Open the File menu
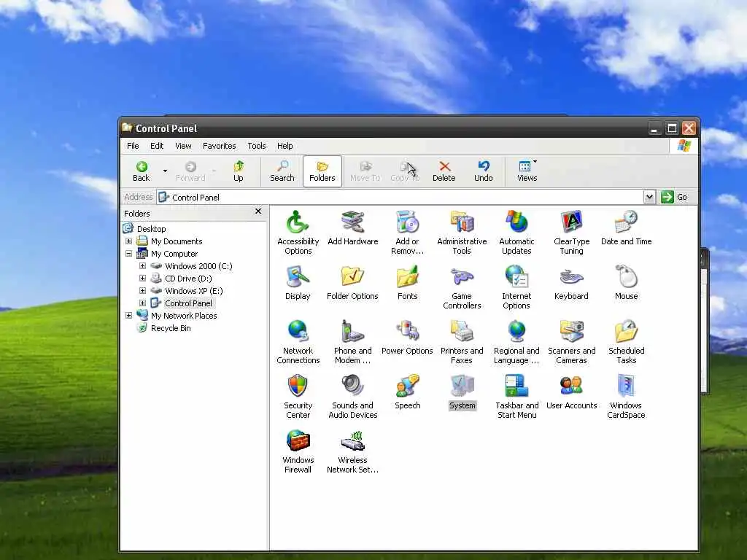This screenshot has height=560, width=747. [133, 146]
